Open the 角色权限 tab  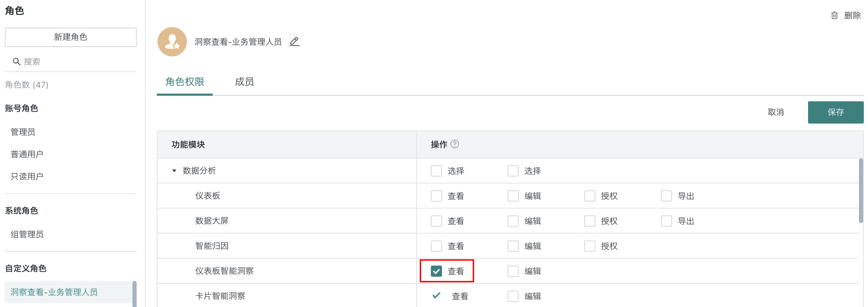(185, 82)
